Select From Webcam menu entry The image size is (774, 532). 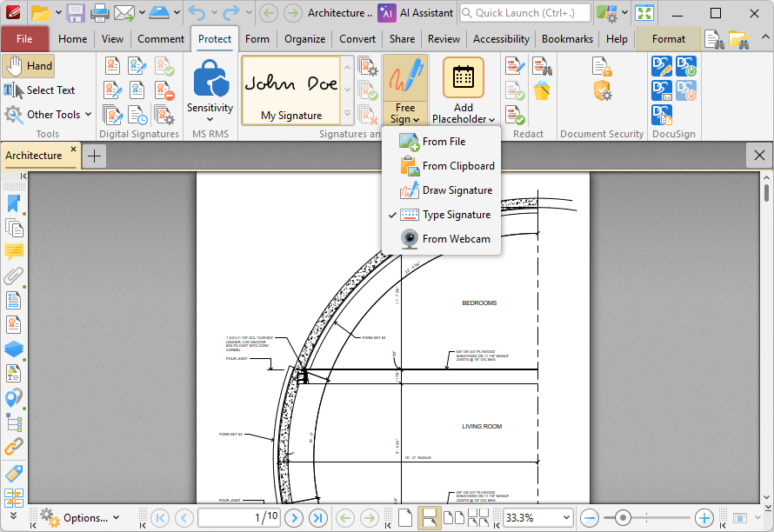tap(441, 239)
